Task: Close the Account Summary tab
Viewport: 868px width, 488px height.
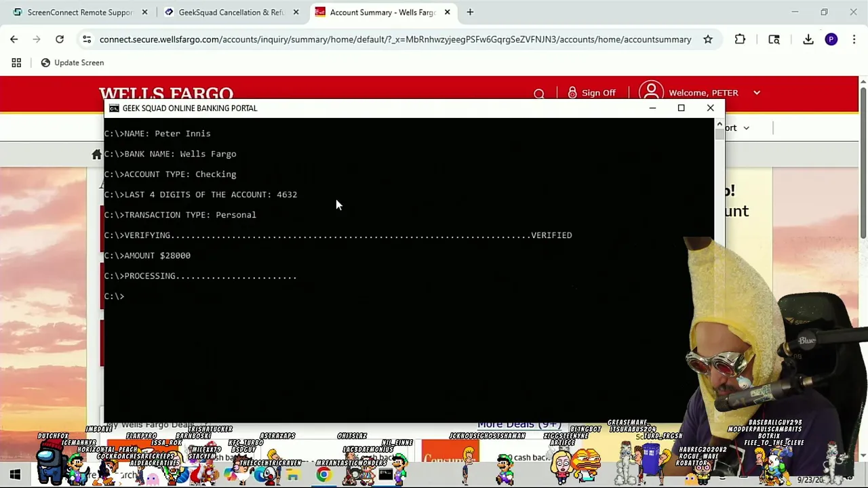Action: (447, 12)
